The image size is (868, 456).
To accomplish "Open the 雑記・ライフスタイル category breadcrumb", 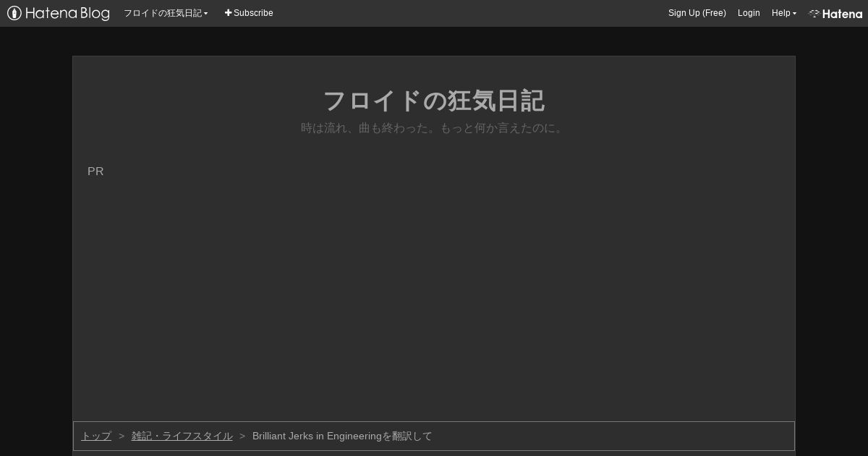I will coord(182,436).
